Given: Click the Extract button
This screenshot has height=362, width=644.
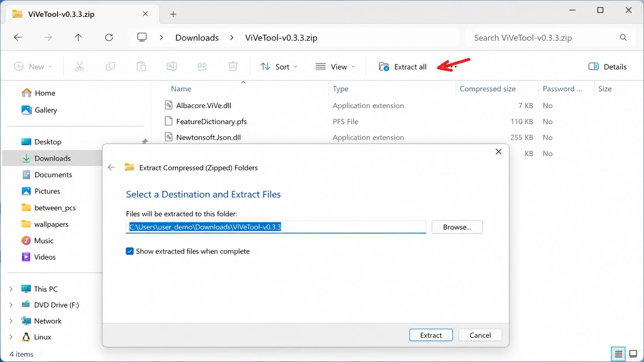Looking at the screenshot, I should 431,335.
